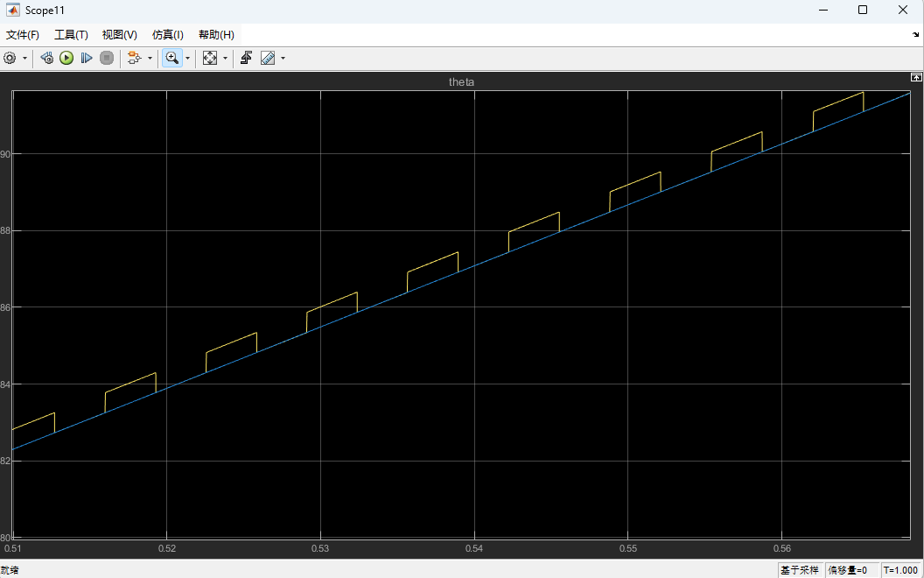Viewport: 924px width, 578px height.
Task: Highlight the Simulink block icon
Action: tap(135, 58)
